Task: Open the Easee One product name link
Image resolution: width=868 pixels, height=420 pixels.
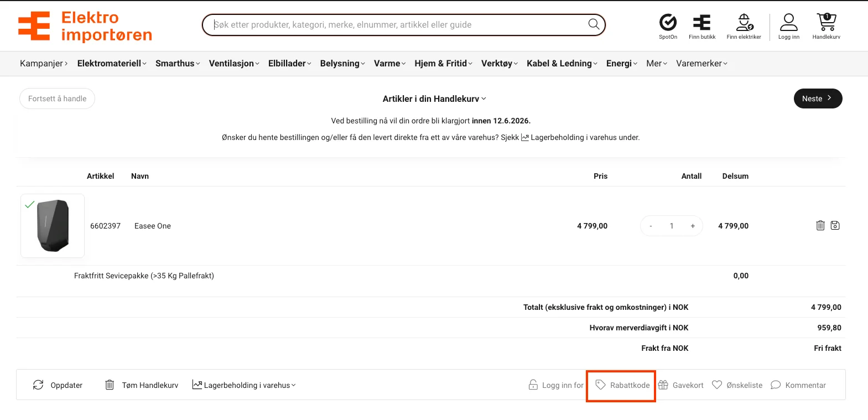Action: (x=153, y=226)
